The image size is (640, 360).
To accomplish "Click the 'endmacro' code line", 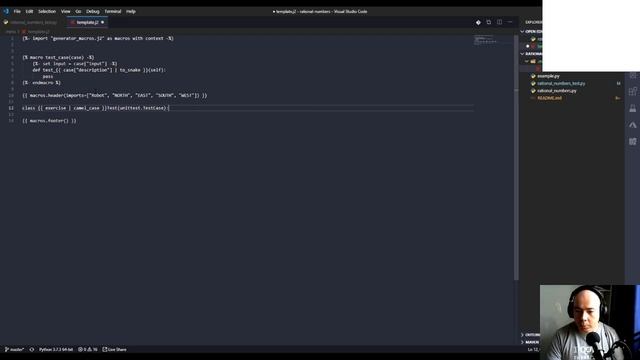I will [x=41, y=83].
